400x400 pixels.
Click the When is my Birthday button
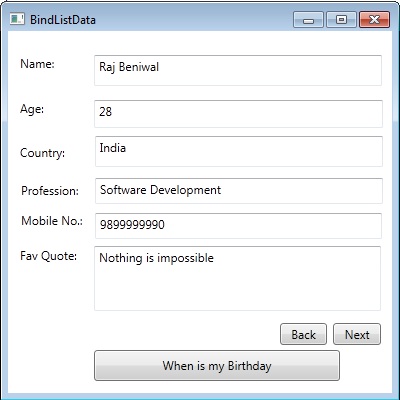coord(217,366)
